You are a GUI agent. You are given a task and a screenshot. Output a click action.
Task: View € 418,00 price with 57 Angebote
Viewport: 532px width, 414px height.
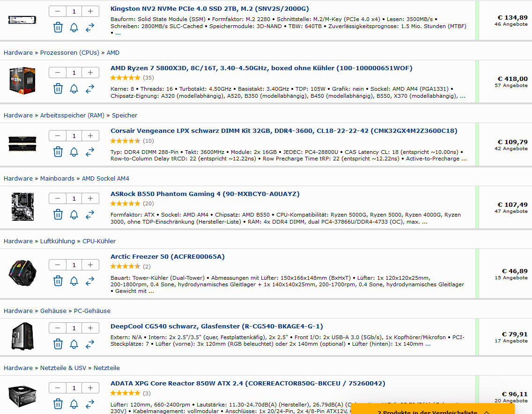(511, 82)
